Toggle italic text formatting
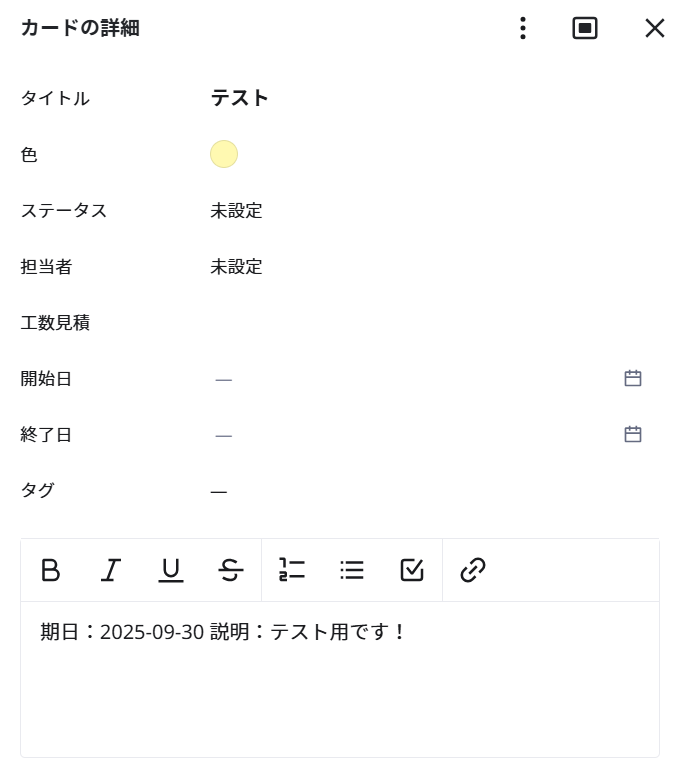The width and height of the screenshot is (684, 781). [111, 570]
